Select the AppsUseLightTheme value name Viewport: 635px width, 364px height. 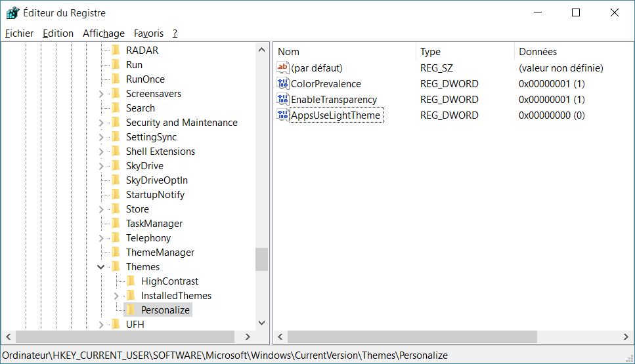[x=336, y=115]
